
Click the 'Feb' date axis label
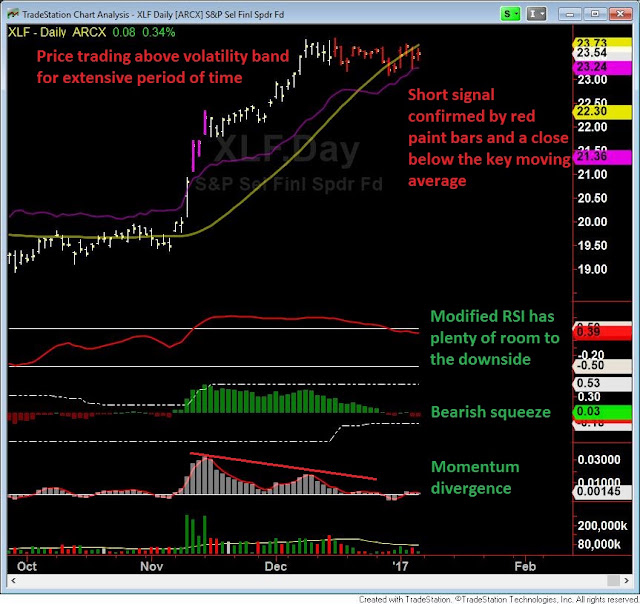pos(525,566)
